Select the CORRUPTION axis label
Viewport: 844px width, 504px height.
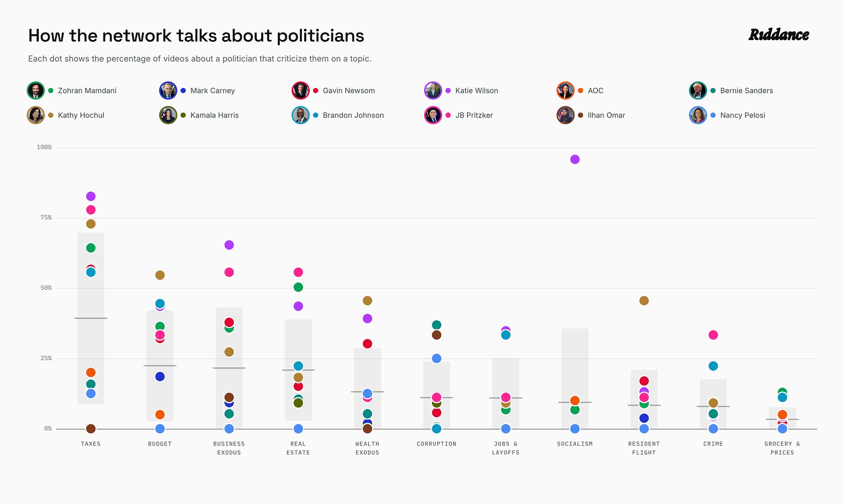pos(436,444)
